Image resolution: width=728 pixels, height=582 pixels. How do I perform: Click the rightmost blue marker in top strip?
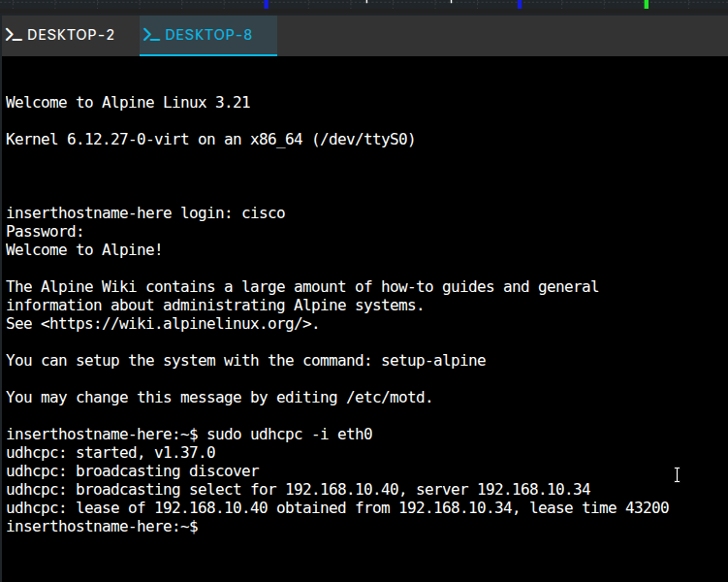tap(520, 4)
